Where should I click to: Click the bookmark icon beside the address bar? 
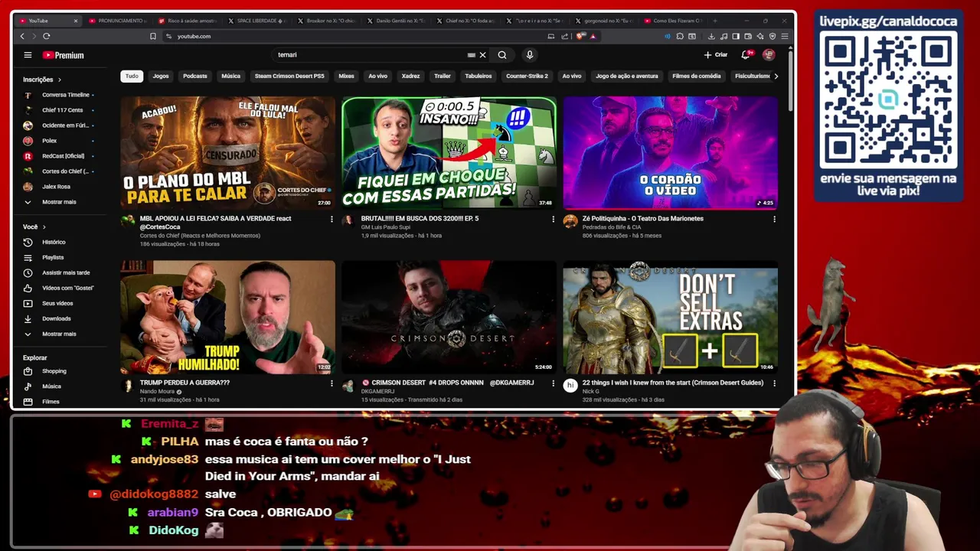[153, 36]
